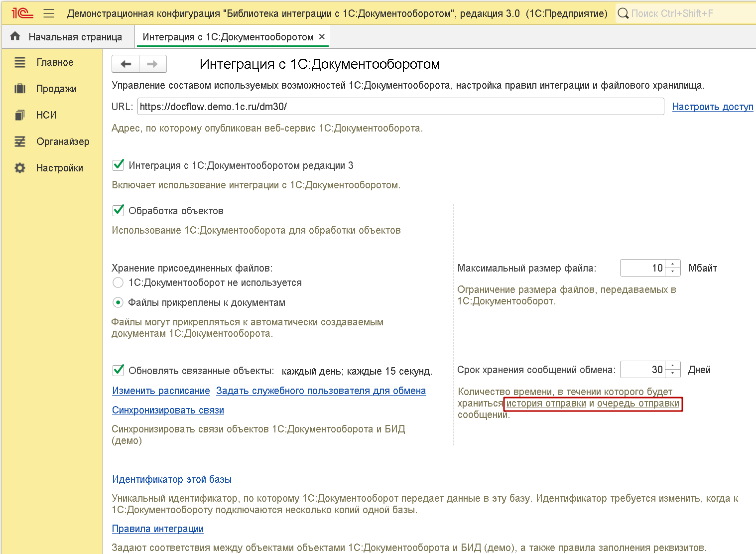Click the Главное section icon

[20, 62]
